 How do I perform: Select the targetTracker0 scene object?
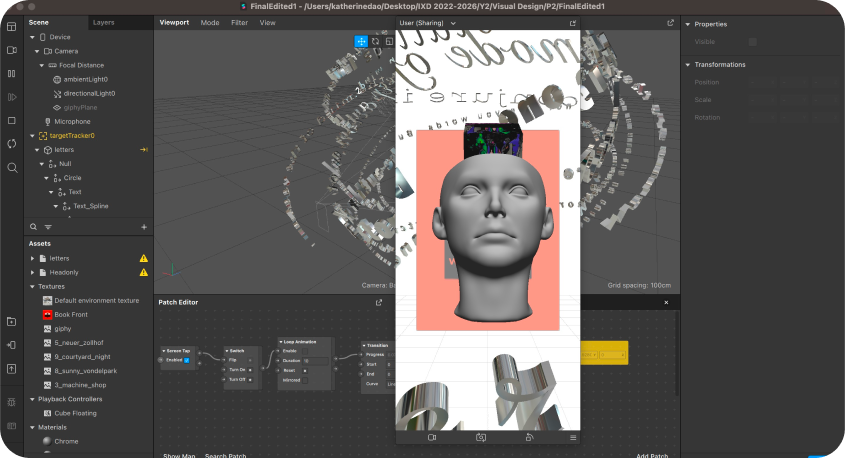point(72,135)
